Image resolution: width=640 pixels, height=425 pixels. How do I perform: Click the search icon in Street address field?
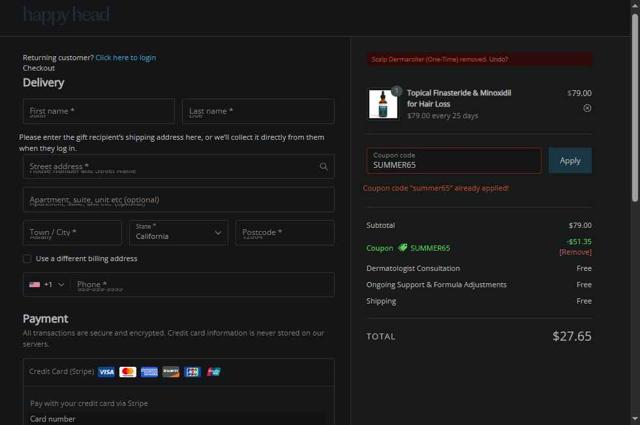(x=324, y=167)
